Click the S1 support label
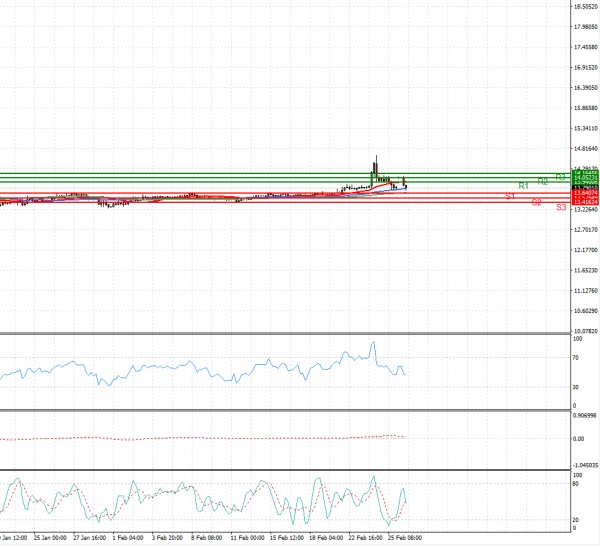Viewport: 600px width, 546px height. click(x=510, y=196)
